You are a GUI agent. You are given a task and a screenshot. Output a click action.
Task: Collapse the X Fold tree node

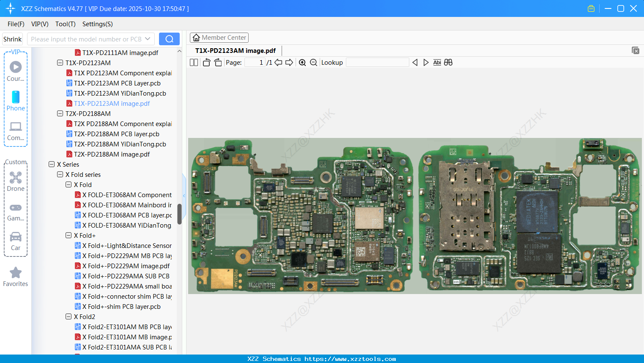point(69,184)
